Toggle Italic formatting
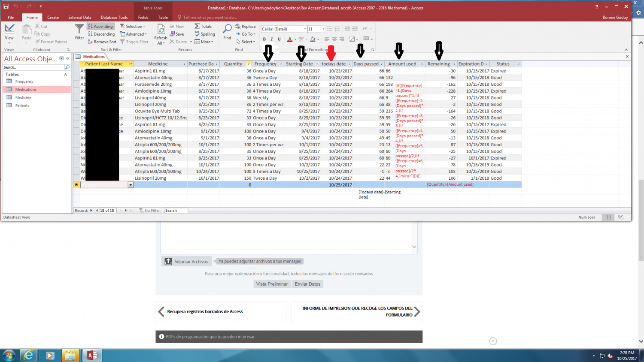Viewport: 644px width, 362px height. click(271, 39)
